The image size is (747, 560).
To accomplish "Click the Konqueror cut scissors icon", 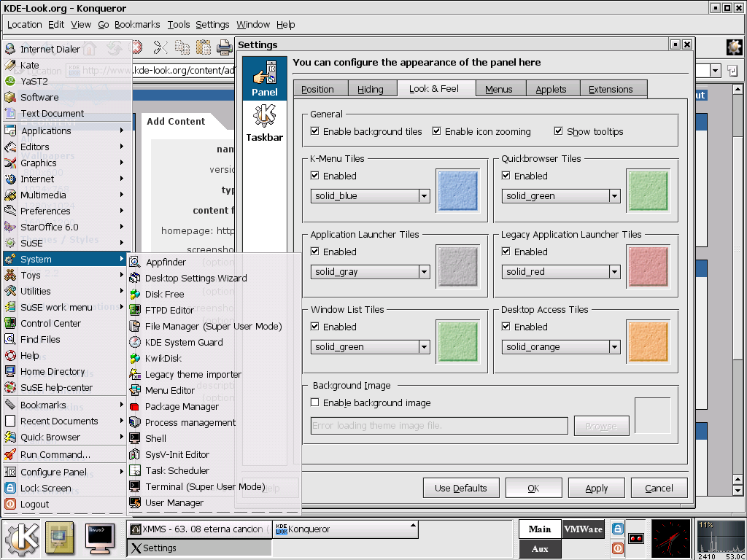I will (x=160, y=47).
